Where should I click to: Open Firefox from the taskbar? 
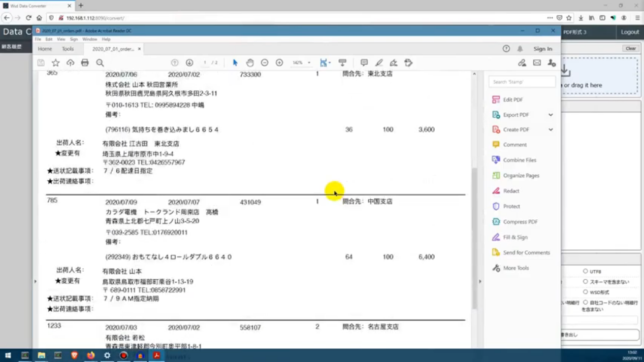tap(90, 355)
